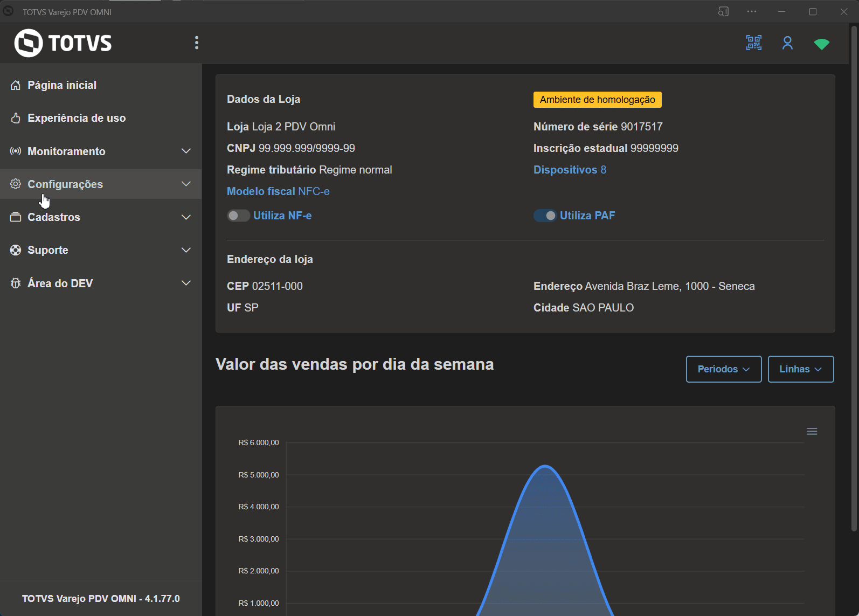Screen dimensions: 859x616
Task: Click the Ambiente de homologação badge
Action: [x=598, y=100]
